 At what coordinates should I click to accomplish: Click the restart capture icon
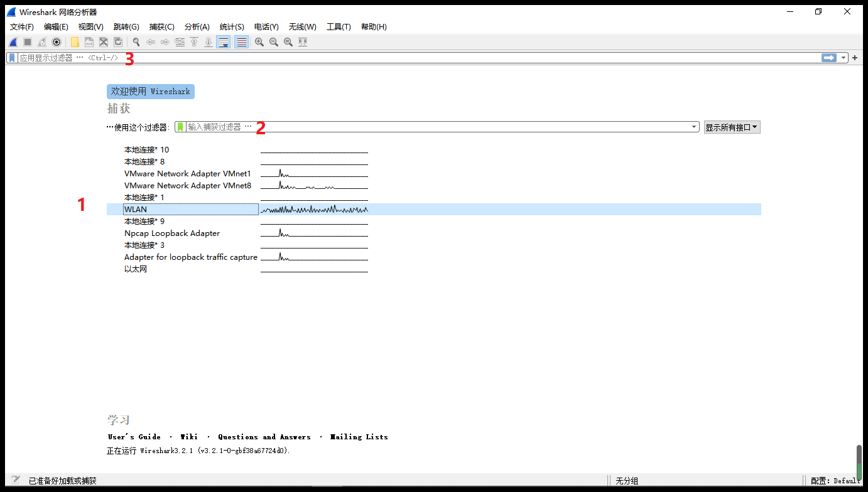pos(42,42)
